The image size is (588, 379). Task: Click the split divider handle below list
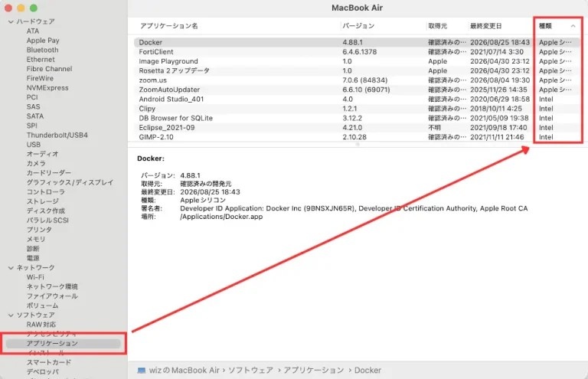358,145
